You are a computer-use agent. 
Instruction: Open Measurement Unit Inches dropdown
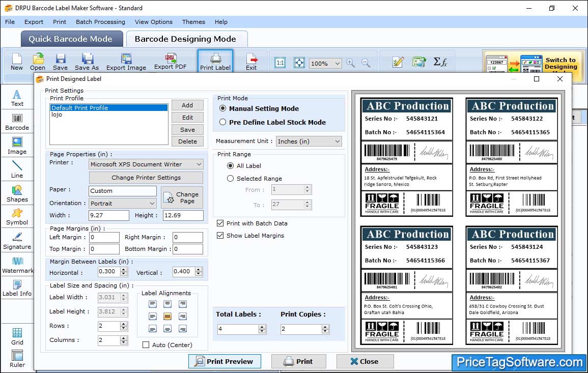309,141
